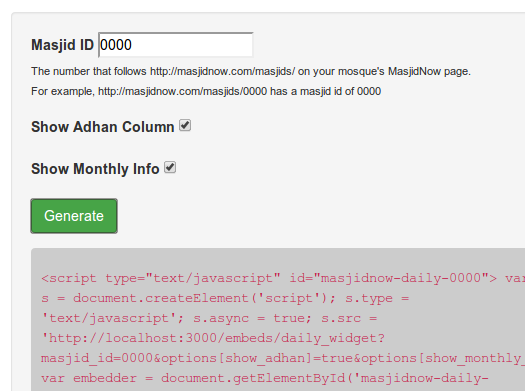Click the s.type = text in the code
This screenshot has height=391, width=525.
point(377,298)
